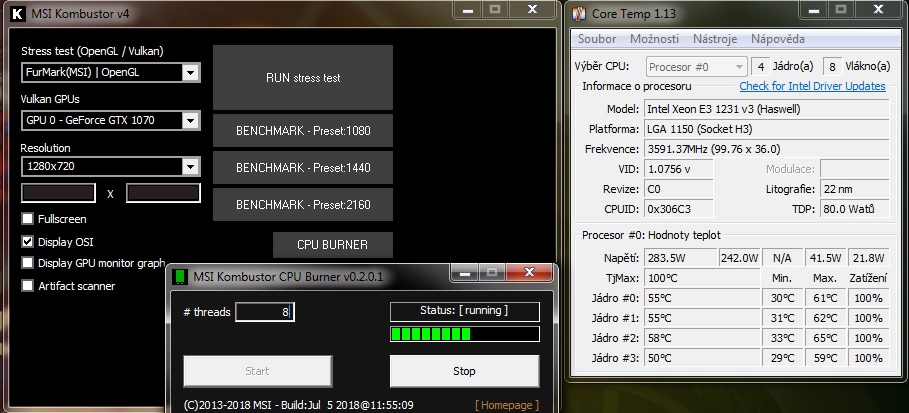Open Check for Intel Driver Updates link
Image resolution: width=909 pixels, height=413 pixels.
click(x=812, y=86)
